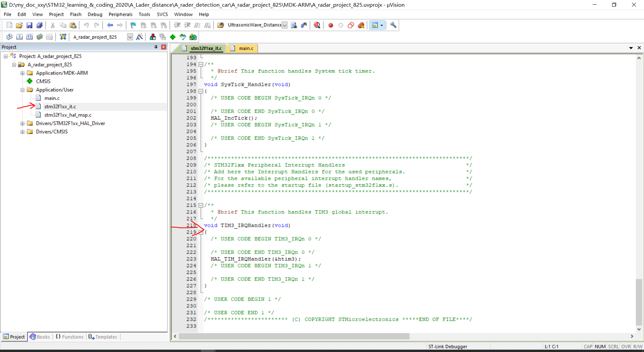
Task: Open Manage Project Items with the colored blocks icon
Action: tap(153, 37)
